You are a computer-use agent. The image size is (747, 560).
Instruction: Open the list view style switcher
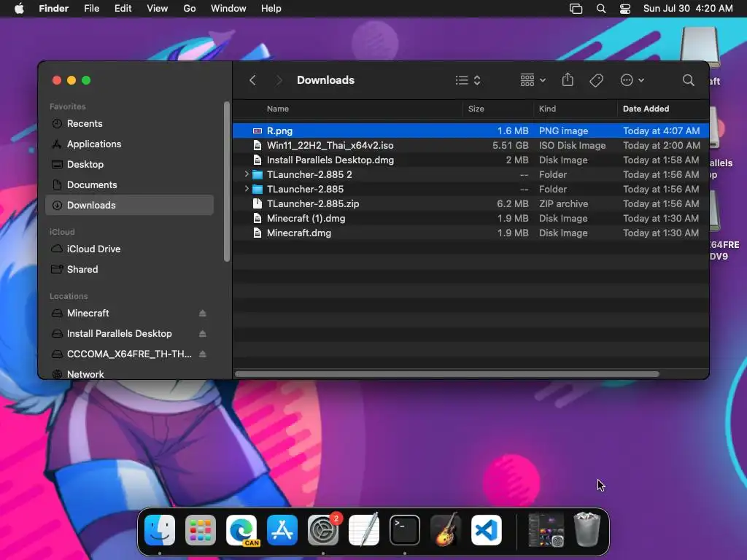point(468,80)
